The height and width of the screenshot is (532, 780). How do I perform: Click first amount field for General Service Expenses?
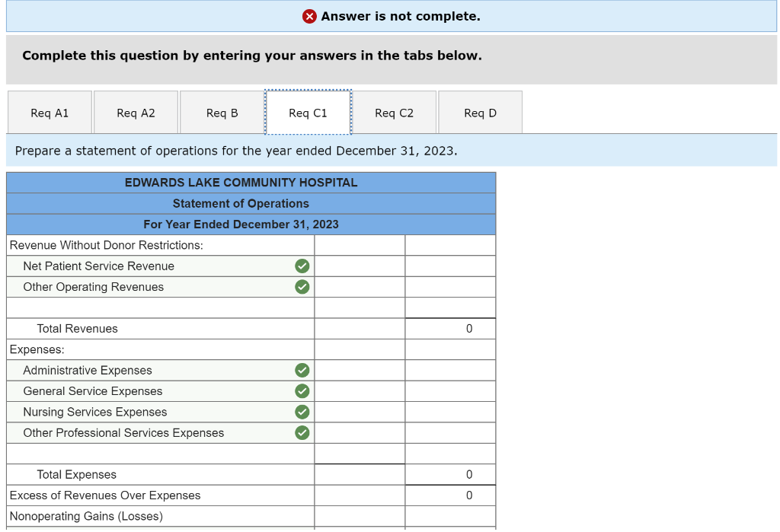[x=360, y=391]
